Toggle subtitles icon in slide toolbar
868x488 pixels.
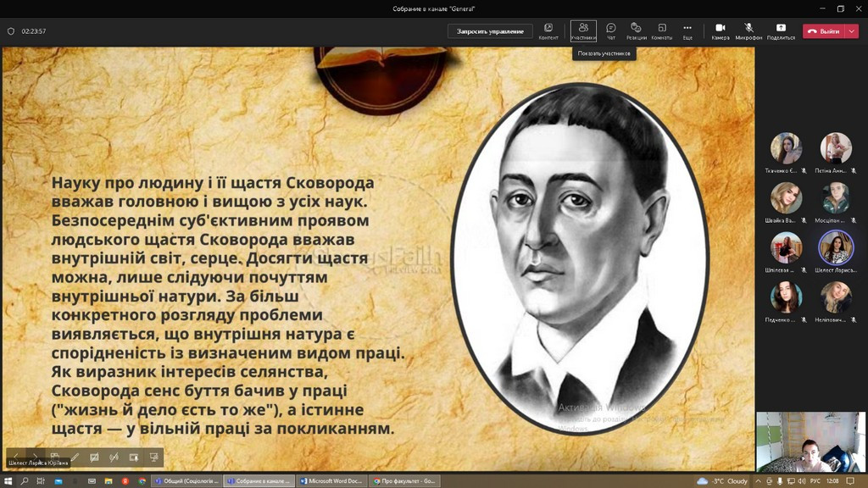tap(94, 457)
